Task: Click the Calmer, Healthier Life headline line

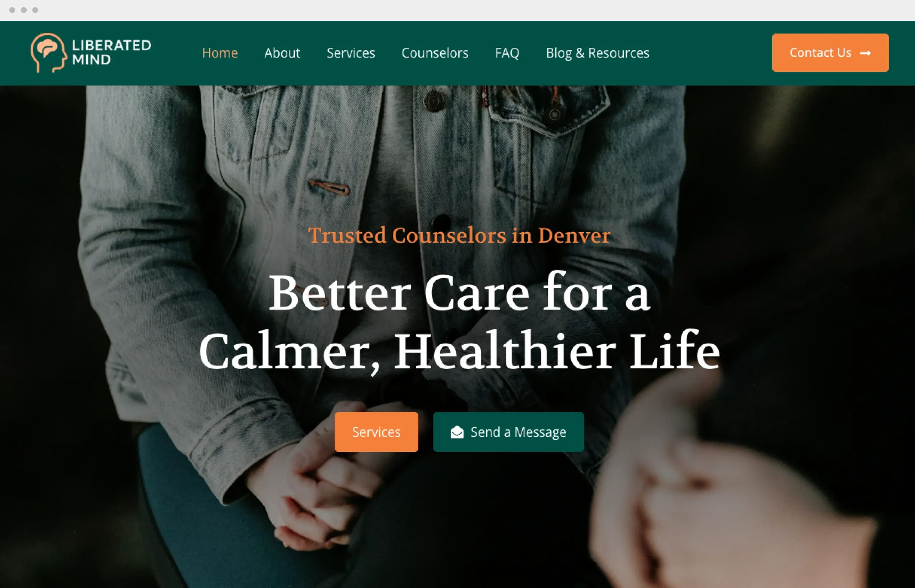Action: (459, 351)
